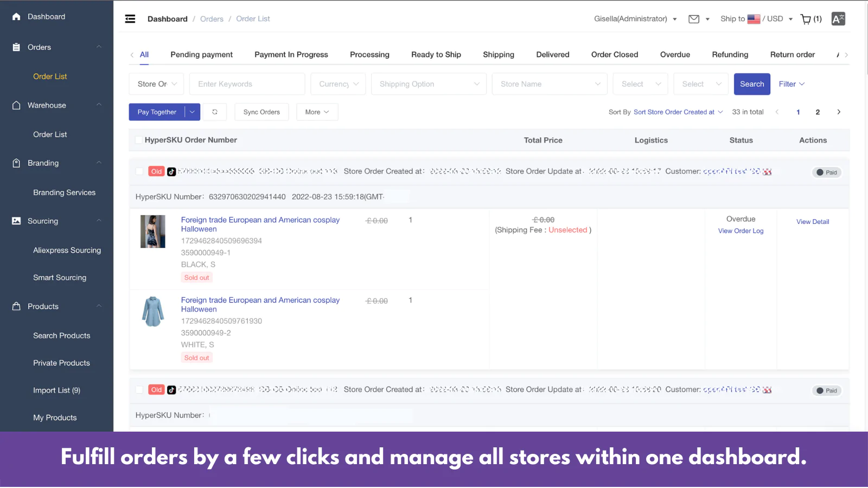Open the Store Name dropdown

550,84
